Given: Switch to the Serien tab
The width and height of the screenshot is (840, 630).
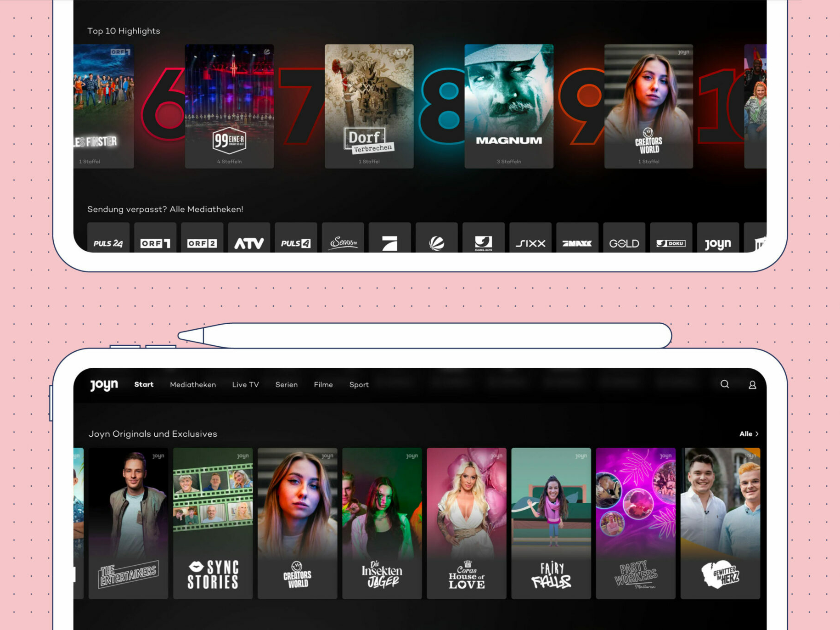Looking at the screenshot, I should coord(286,385).
